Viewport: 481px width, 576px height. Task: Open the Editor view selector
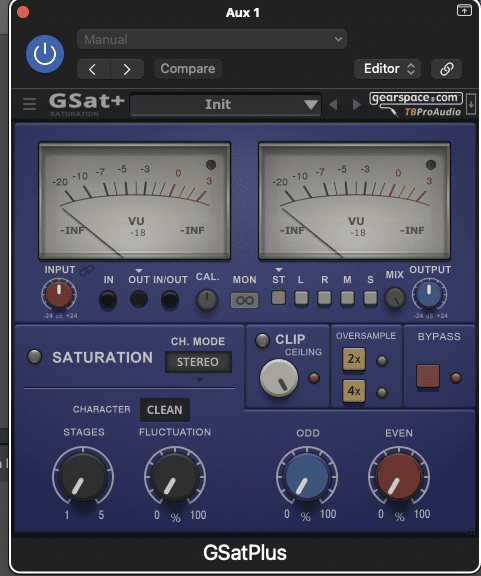point(387,69)
